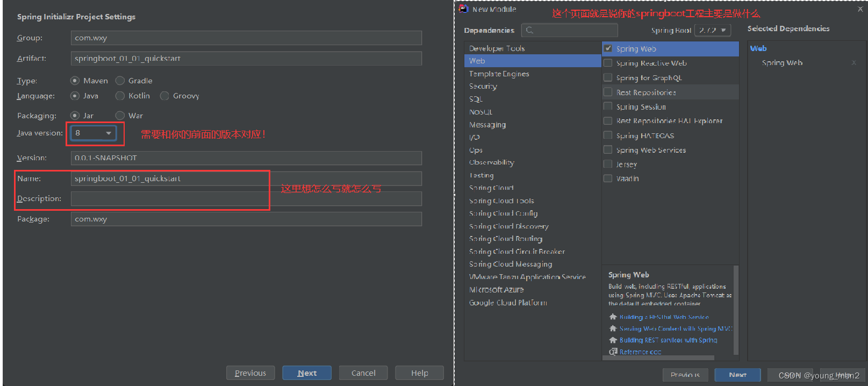The width and height of the screenshot is (868, 386).
Task: Click the Package input field
Action: tap(246, 219)
